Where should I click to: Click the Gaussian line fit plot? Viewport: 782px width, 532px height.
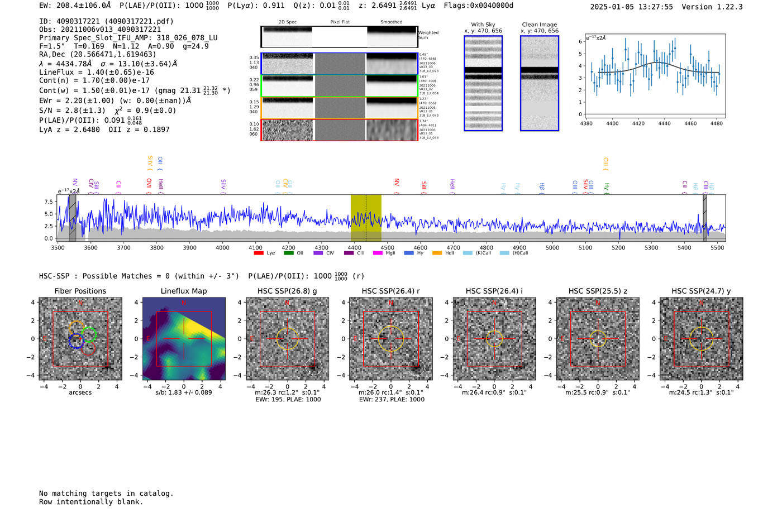[655, 76]
